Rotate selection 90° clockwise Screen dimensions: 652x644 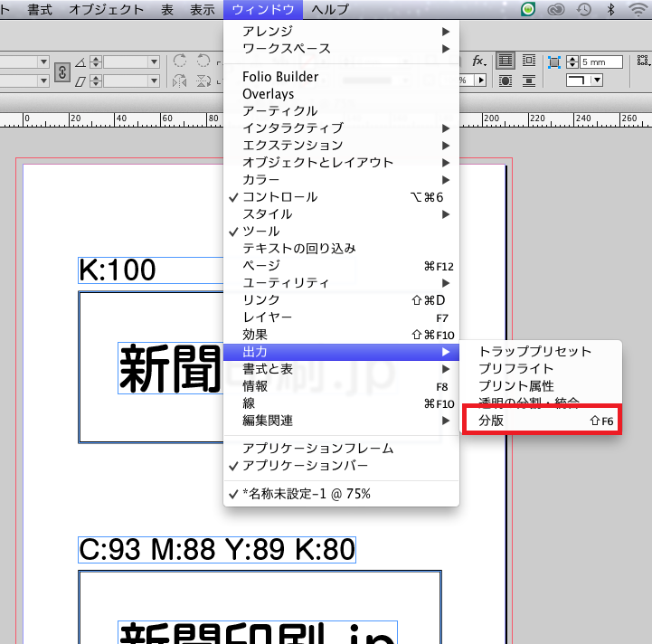[x=180, y=61]
